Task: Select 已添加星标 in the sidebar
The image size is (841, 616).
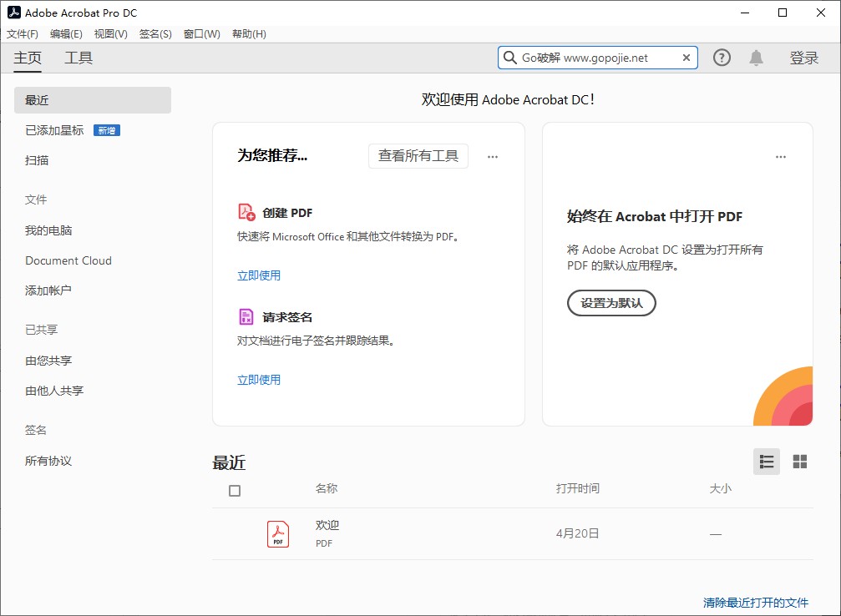Action: (x=54, y=130)
